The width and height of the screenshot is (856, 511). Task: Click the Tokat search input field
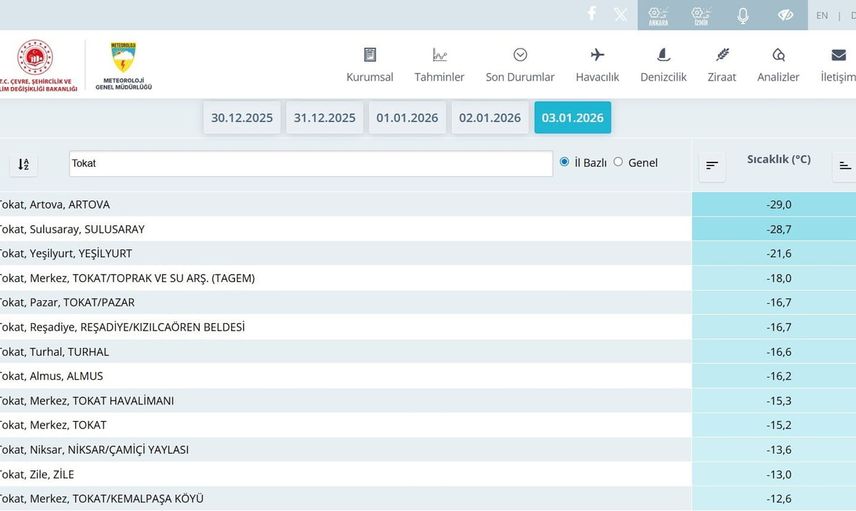[x=310, y=164]
